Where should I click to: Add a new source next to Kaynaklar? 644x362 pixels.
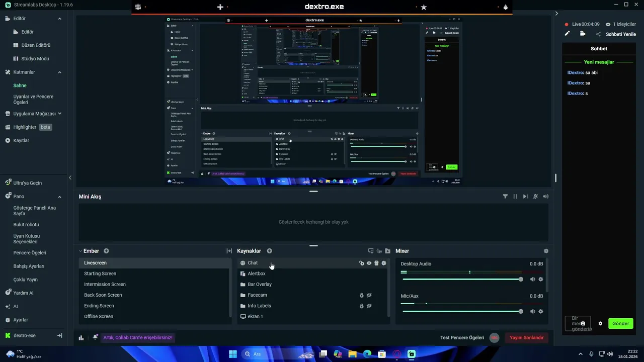click(x=269, y=251)
